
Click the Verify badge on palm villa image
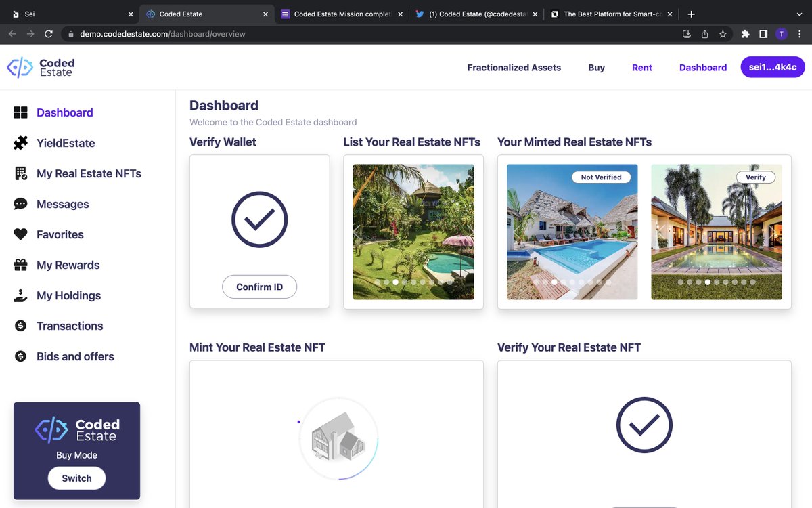click(756, 177)
